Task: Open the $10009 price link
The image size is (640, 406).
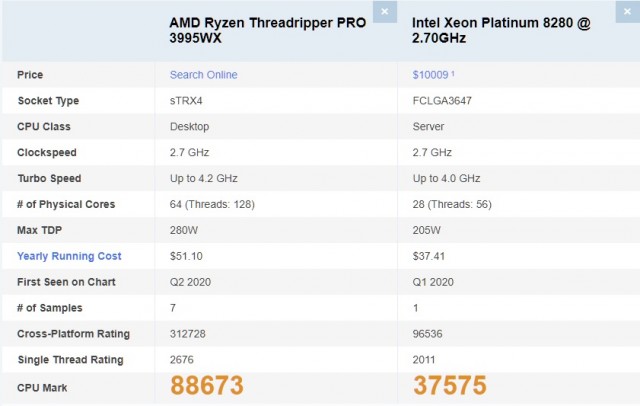Action: 430,75
